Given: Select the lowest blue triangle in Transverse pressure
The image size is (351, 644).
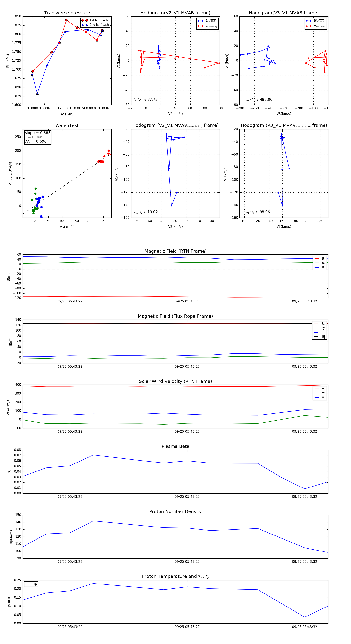Looking at the screenshot, I should pos(37,93).
